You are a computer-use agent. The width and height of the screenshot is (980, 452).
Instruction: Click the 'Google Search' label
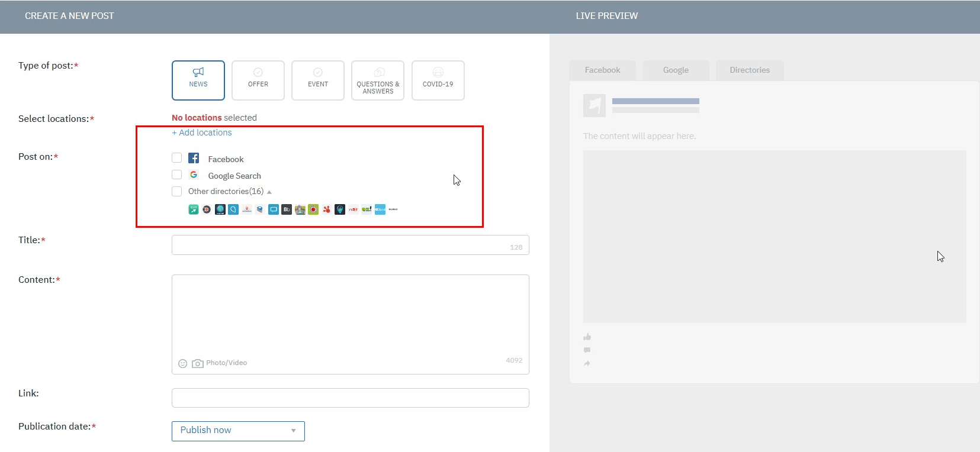coord(234,176)
